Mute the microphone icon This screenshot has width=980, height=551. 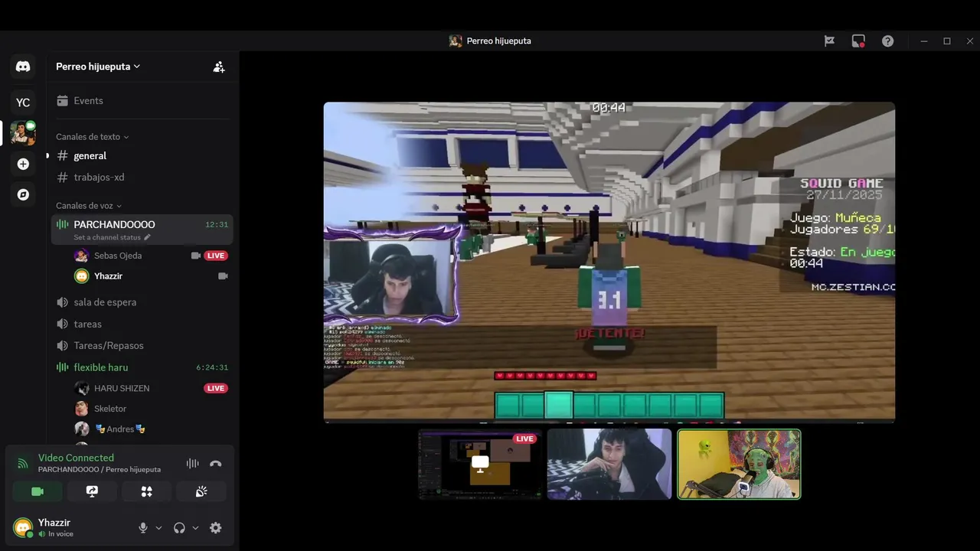(142, 528)
